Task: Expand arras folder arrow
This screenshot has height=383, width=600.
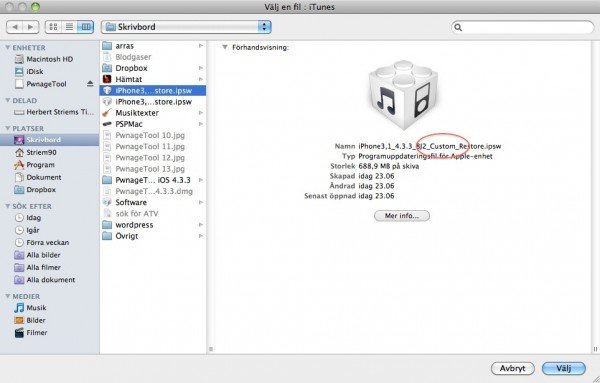Action: tap(201, 46)
